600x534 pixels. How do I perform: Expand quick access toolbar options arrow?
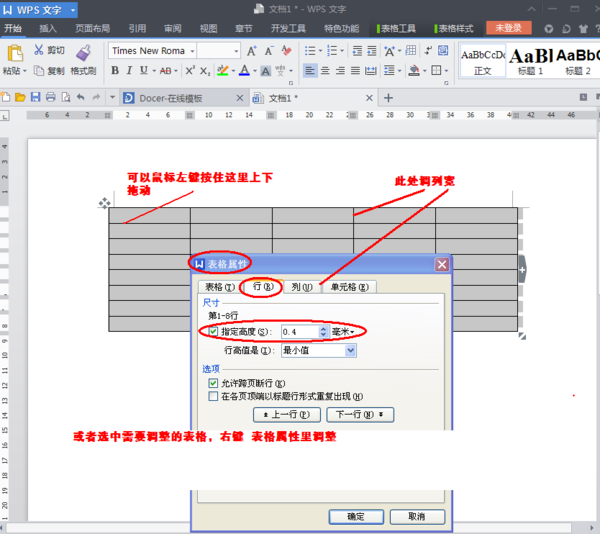(x=112, y=97)
